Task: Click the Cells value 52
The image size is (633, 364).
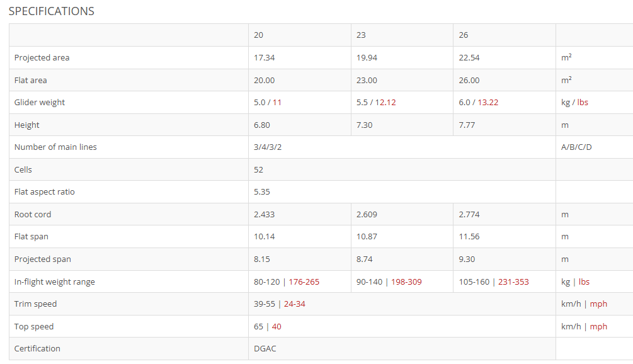Action: coord(258,170)
